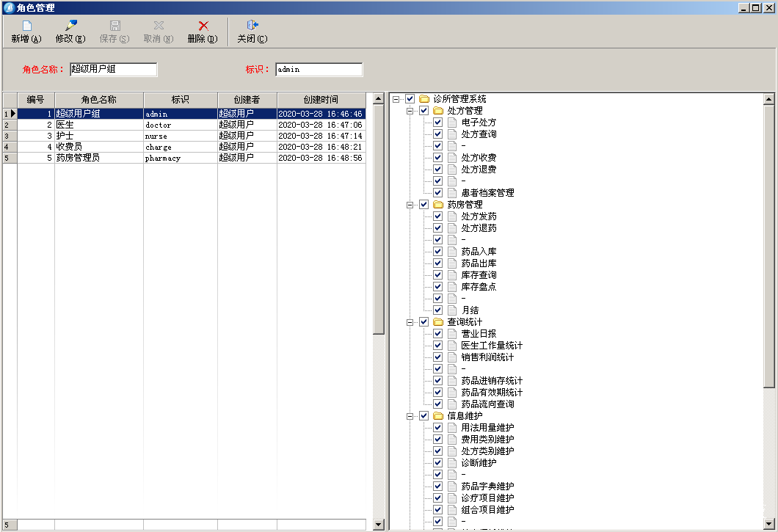This screenshot has height=532, width=778.
Task: Click the 新增 (Add) toolbar icon
Action: pos(26,26)
